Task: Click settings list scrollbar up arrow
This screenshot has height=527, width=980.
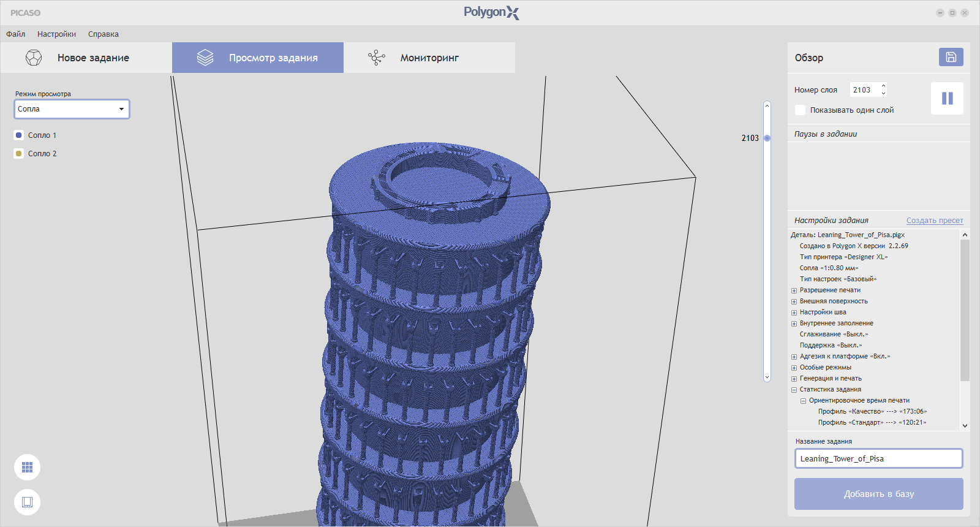Action: pos(965,235)
